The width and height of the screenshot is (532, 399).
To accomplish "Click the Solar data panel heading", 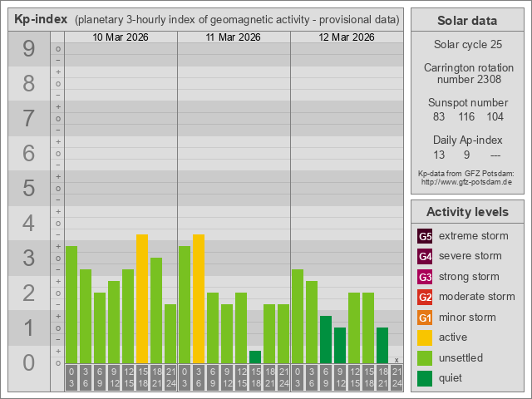I will 467,21.
